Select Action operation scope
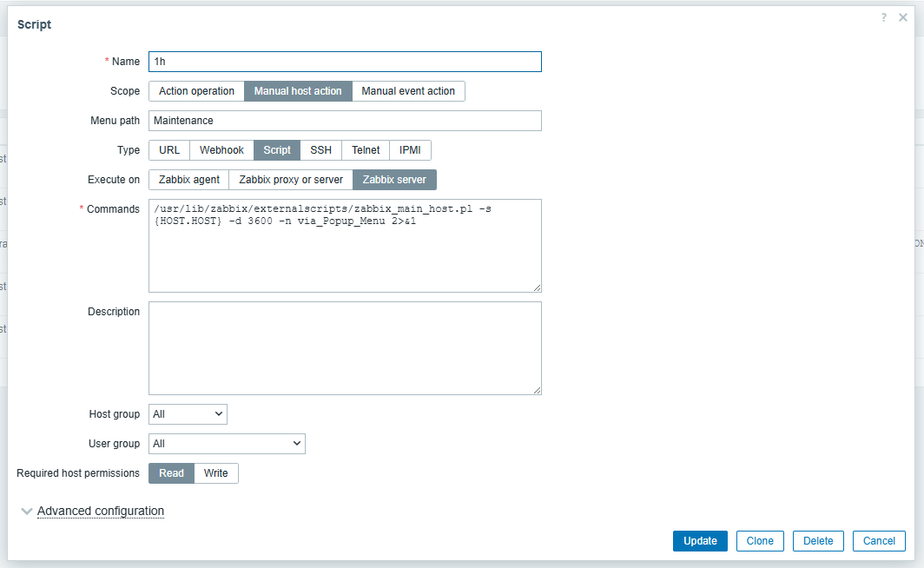924x568 pixels. pos(196,91)
